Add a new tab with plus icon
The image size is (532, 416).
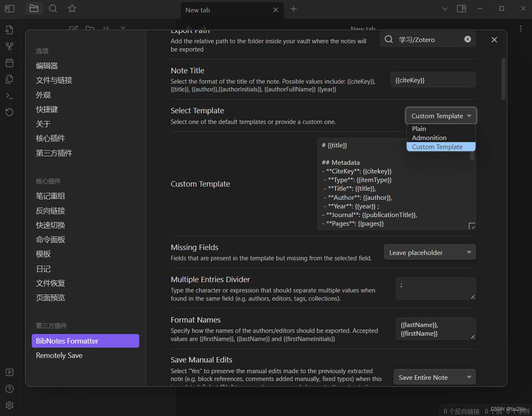293,9
